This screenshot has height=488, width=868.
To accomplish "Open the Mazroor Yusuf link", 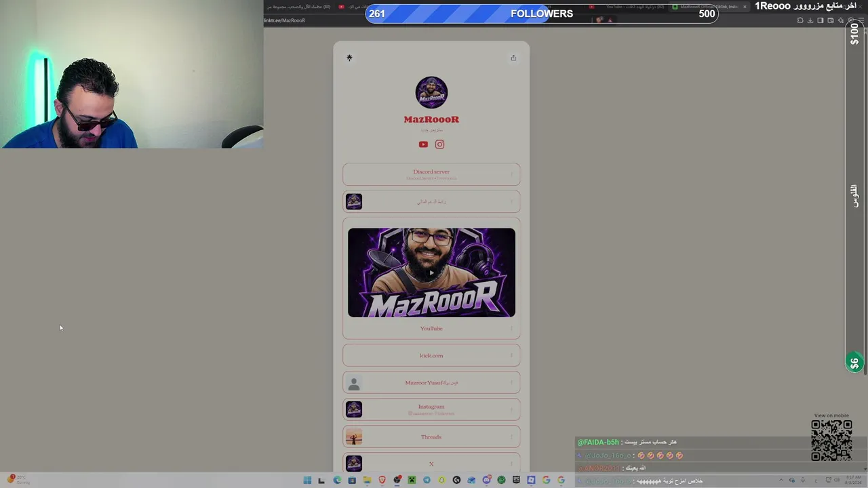I will point(431,383).
